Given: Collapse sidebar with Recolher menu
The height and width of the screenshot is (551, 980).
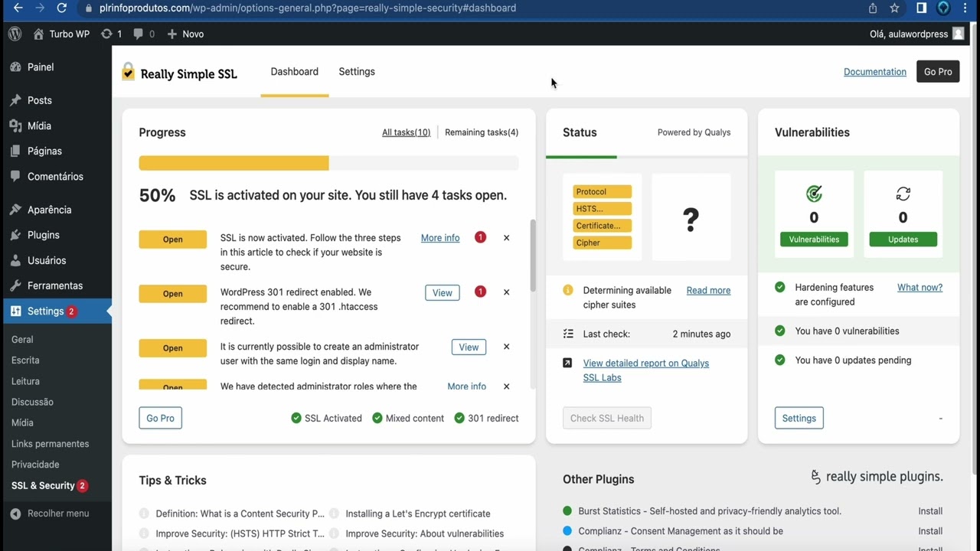Looking at the screenshot, I should pyautogui.click(x=50, y=514).
